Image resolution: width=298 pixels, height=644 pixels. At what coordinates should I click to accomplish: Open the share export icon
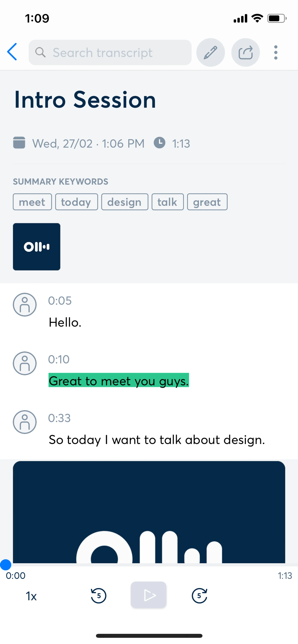coord(245,53)
